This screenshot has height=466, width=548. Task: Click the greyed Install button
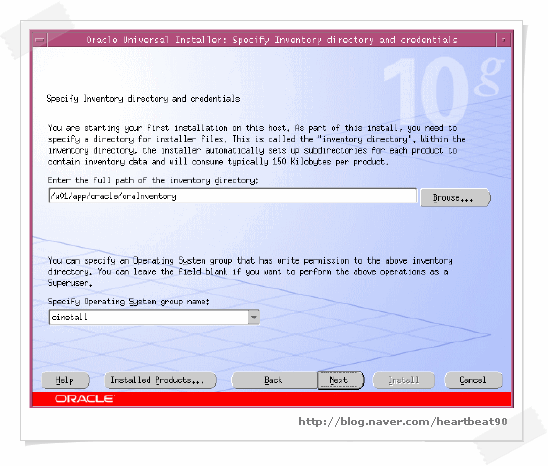click(404, 380)
